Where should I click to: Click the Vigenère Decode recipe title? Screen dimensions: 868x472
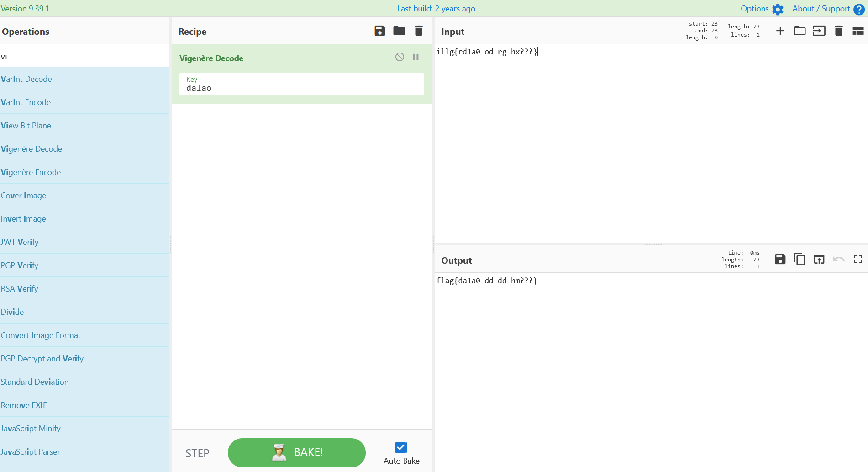211,58
